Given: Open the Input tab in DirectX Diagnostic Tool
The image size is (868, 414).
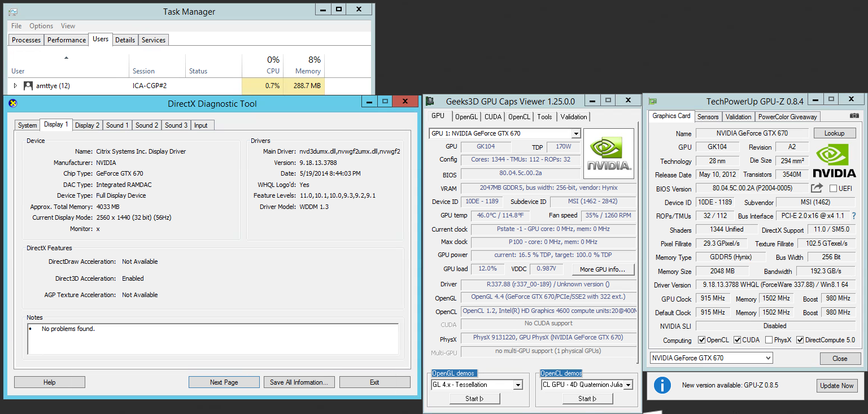Looking at the screenshot, I should pyautogui.click(x=201, y=125).
